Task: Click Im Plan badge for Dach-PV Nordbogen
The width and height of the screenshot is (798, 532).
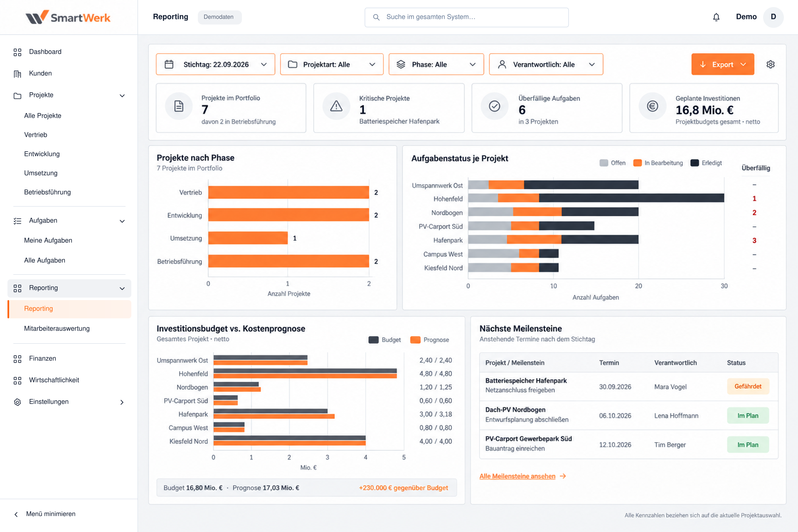Action: click(x=748, y=416)
